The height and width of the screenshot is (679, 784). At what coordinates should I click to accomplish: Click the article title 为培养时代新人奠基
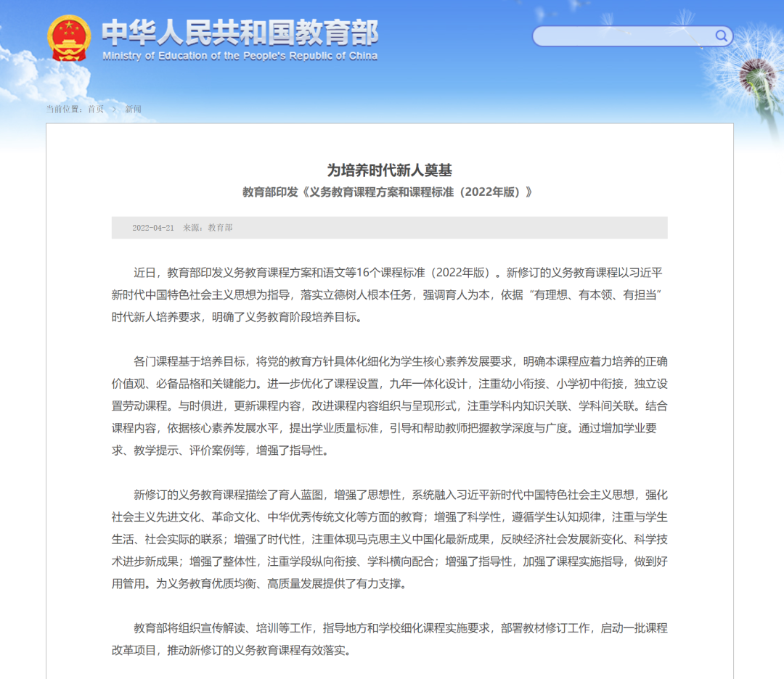[x=390, y=170]
